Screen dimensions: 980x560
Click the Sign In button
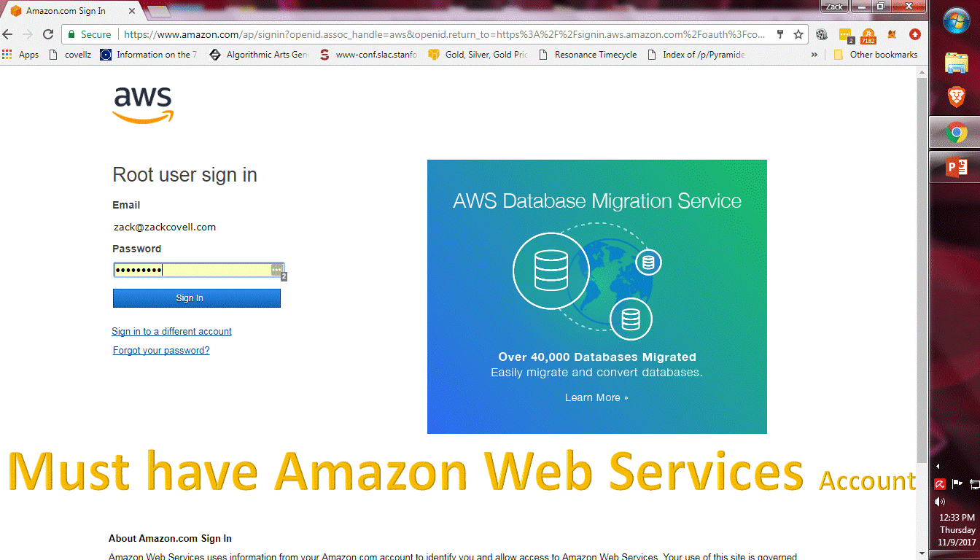(197, 298)
